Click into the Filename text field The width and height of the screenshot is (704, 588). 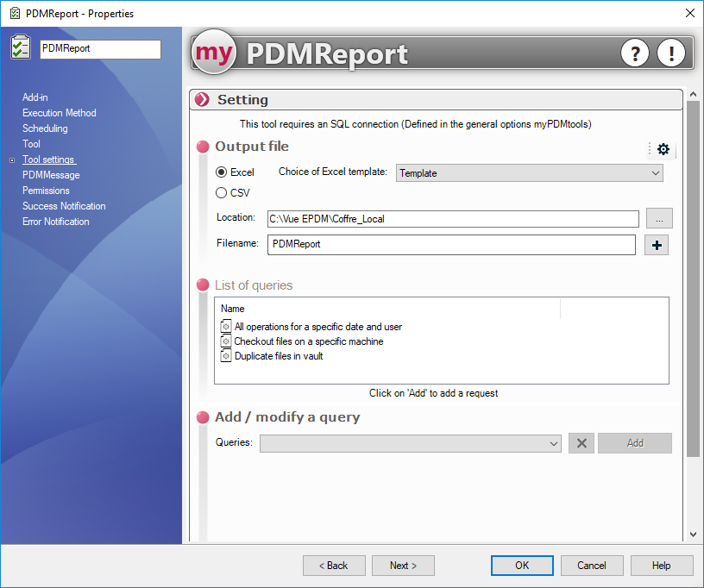click(451, 245)
